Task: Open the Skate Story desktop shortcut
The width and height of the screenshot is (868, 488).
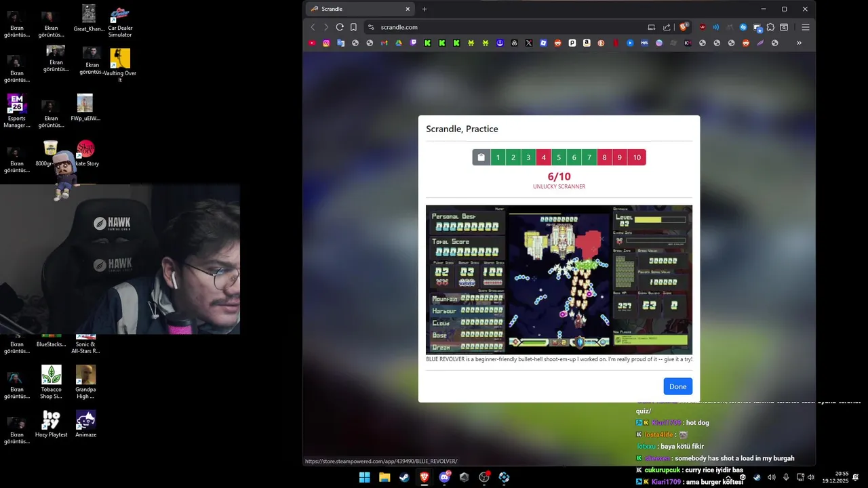Action: click(86, 153)
